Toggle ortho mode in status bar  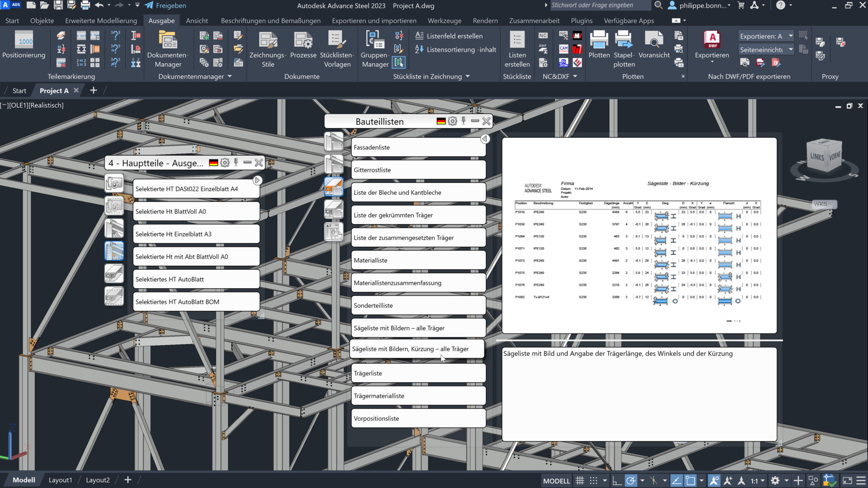coord(617,480)
